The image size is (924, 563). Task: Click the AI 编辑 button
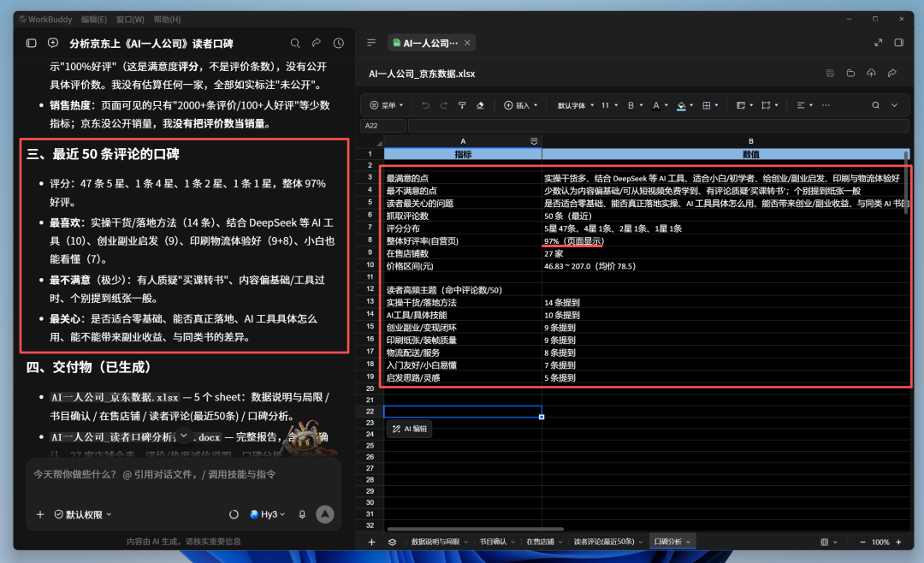410,429
